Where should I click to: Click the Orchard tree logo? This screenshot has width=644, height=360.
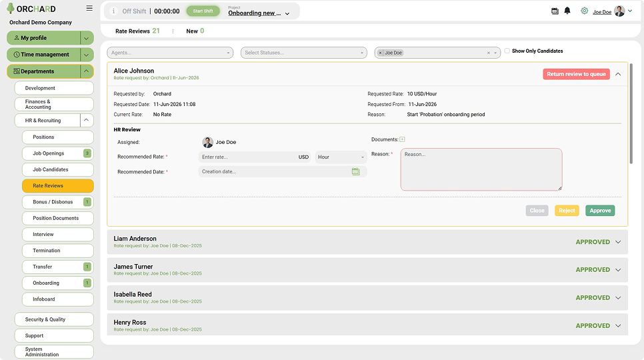11,9
